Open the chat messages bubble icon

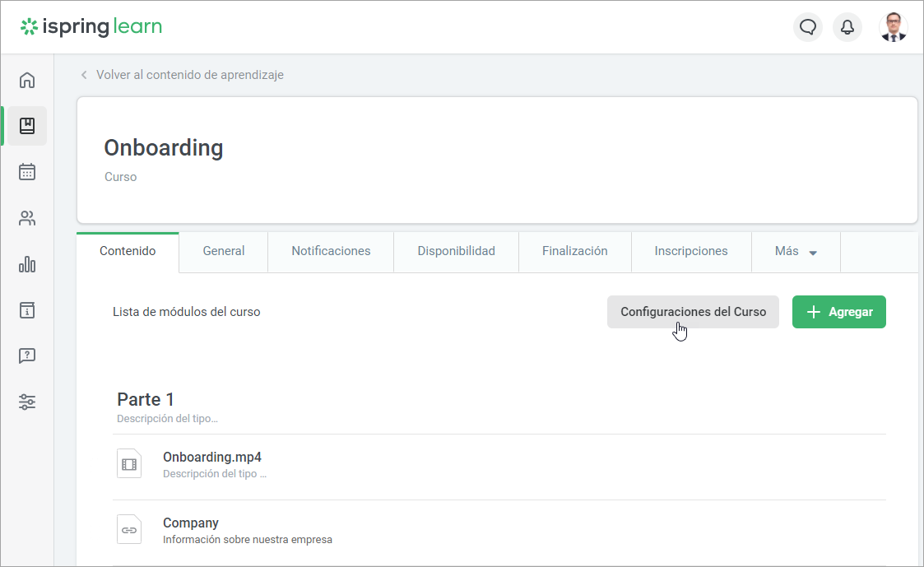click(x=808, y=27)
